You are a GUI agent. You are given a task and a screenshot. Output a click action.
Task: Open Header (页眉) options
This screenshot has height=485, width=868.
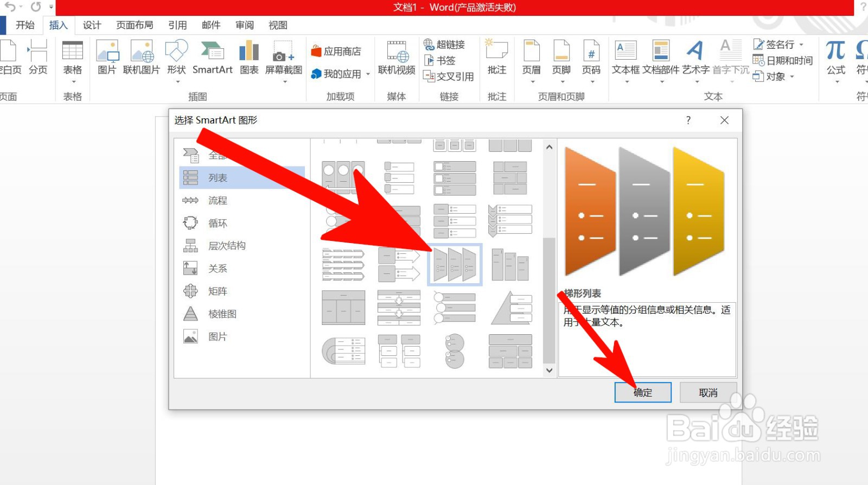pyautogui.click(x=532, y=61)
